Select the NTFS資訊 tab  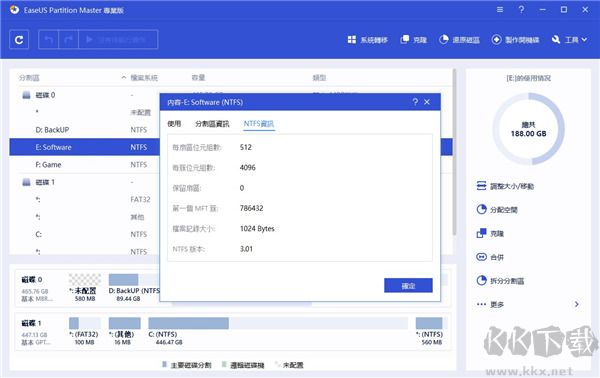[259, 124]
